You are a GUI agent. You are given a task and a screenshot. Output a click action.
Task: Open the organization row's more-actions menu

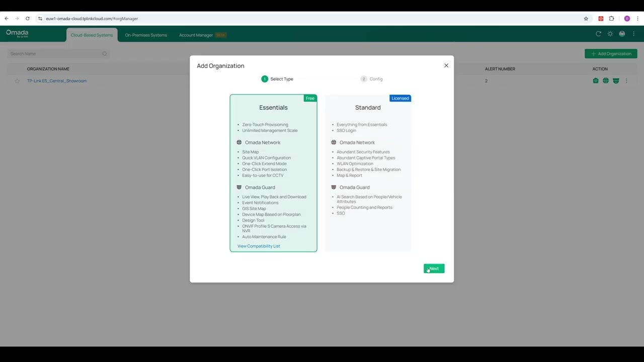tap(626, 81)
